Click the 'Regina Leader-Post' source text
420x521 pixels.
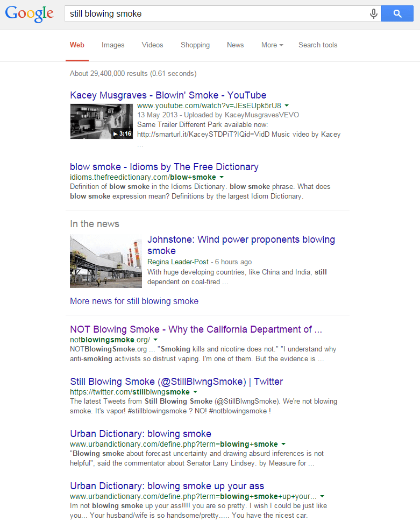point(178,262)
